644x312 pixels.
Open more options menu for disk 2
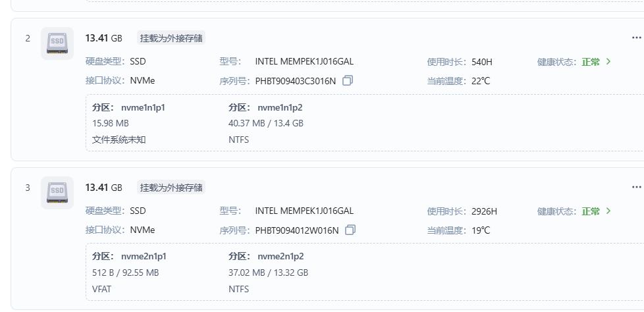click(x=635, y=38)
